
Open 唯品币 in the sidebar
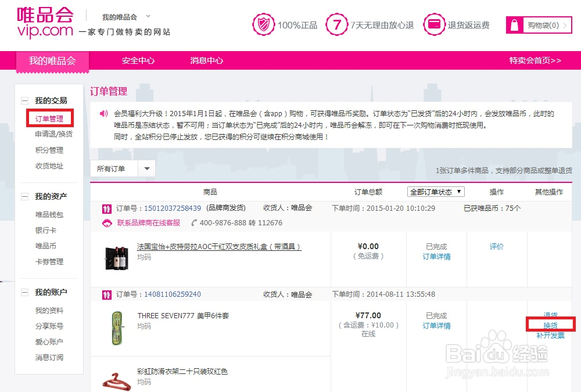[45, 246]
